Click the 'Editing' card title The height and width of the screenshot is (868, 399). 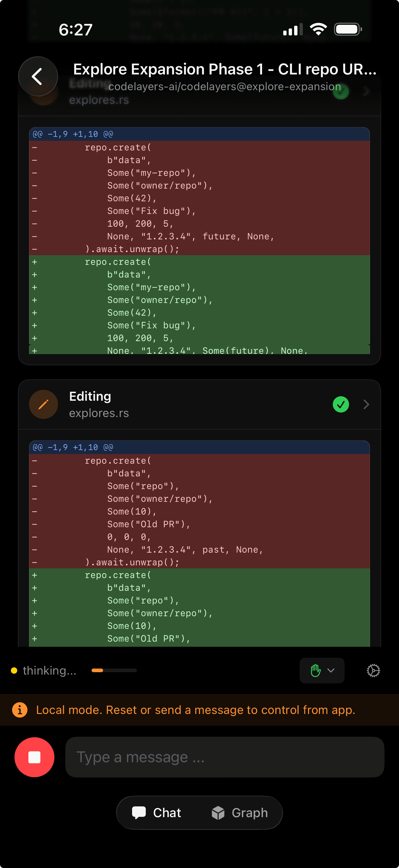coord(90,396)
